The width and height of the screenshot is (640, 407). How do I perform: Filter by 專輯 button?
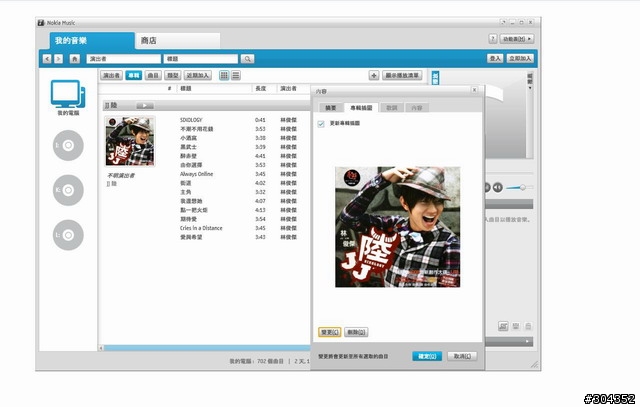[133, 75]
